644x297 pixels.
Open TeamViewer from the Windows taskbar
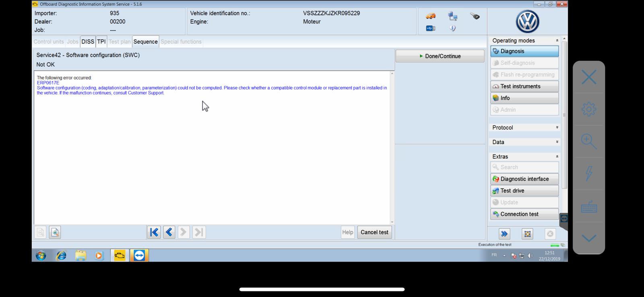139,255
